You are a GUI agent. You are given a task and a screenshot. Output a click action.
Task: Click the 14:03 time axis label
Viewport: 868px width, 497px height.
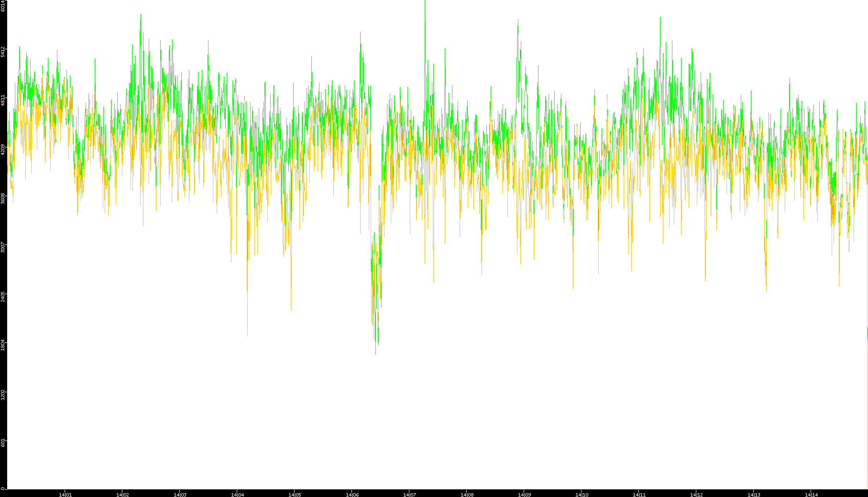tap(180, 495)
